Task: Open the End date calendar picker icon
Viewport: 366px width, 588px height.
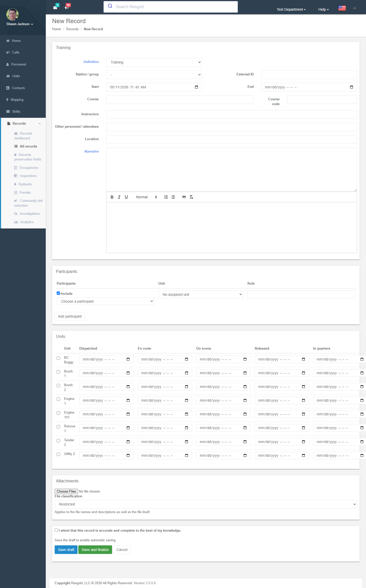Action: pos(352,87)
